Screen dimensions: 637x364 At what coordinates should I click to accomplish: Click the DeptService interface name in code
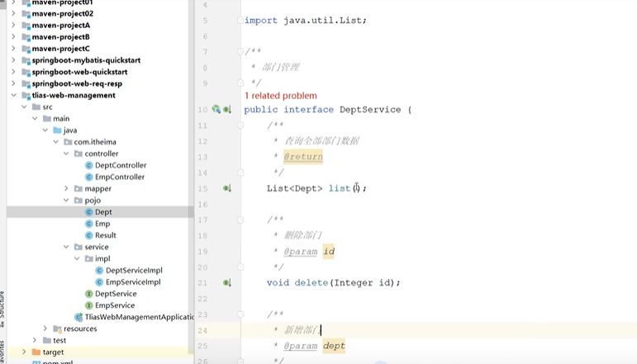coord(370,110)
